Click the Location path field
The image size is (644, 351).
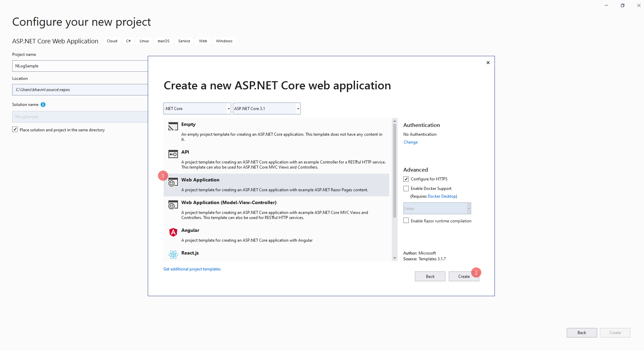coord(80,90)
